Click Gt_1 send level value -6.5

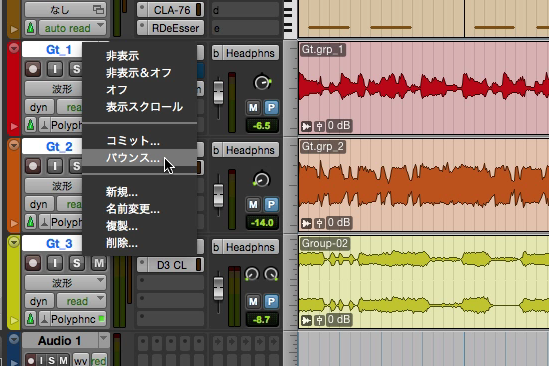[x=262, y=125]
